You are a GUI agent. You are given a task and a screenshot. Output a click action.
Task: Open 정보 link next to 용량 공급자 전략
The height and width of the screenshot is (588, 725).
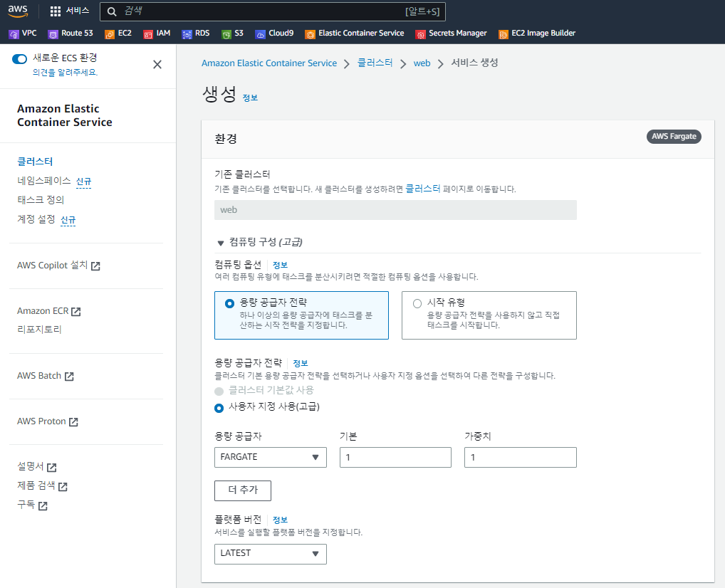click(x=301, y=363)
